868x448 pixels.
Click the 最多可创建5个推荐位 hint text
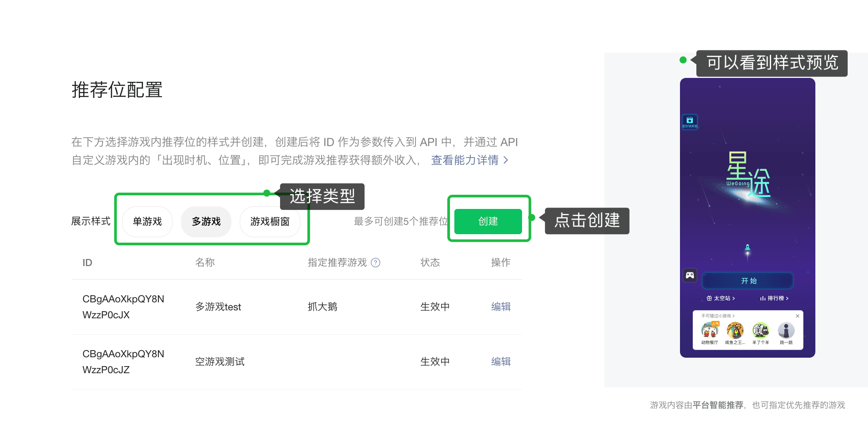401,221
